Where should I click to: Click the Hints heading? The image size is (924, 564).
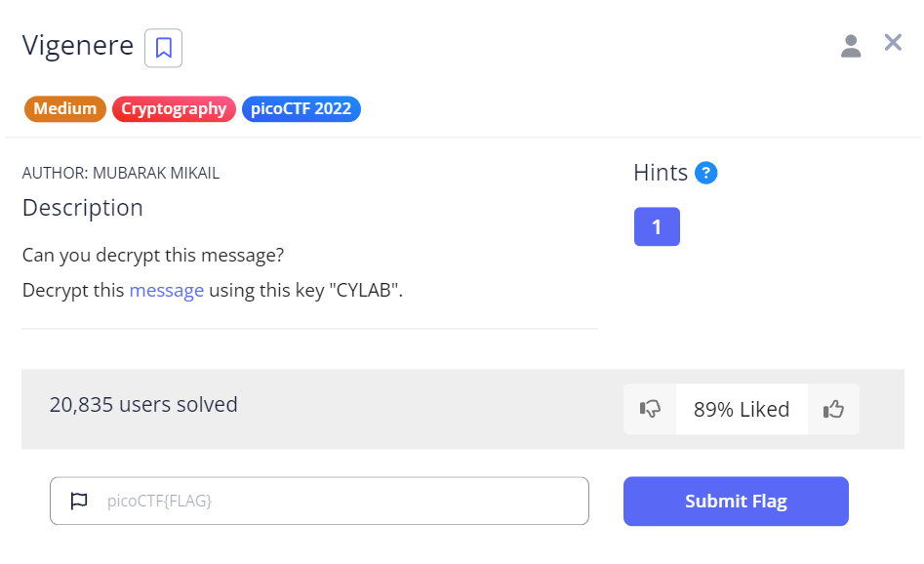[x=661, y=174]
